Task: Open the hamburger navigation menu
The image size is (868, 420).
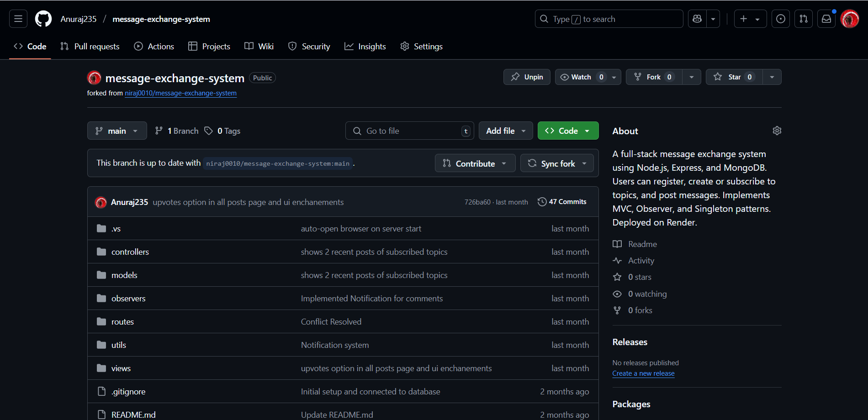Action: (18, 19)
